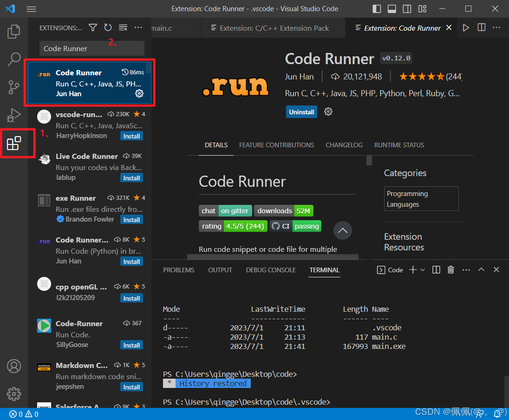Run code with play icon in editor toolbar

(x=466, y=27)
